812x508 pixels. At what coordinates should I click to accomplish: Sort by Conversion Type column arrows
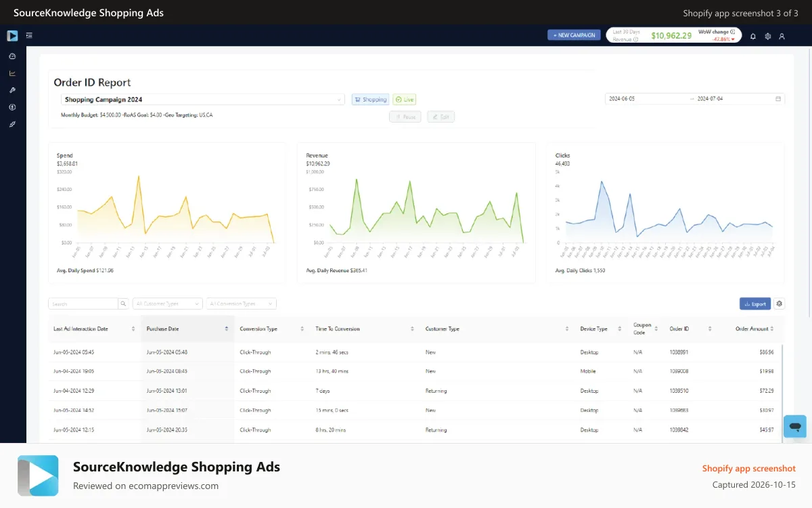click(x=302, y=329)
